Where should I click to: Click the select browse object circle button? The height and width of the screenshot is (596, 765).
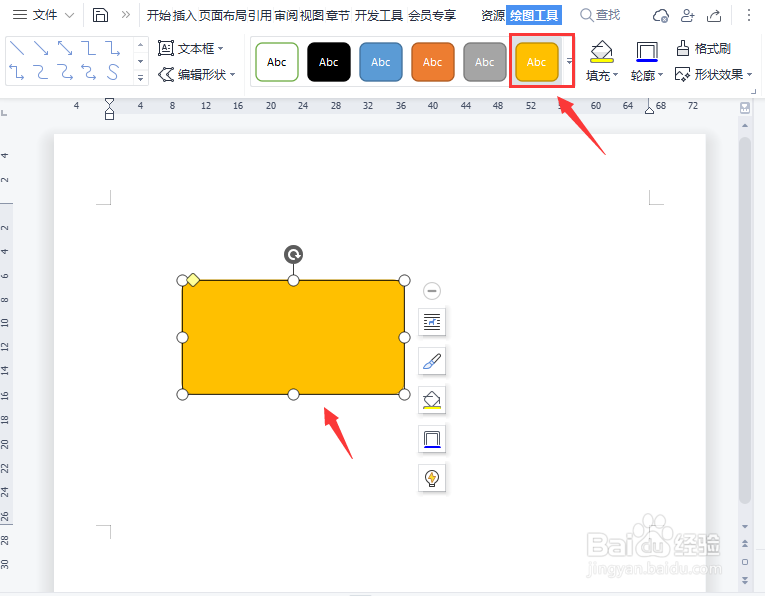click(x=745, y=562)
